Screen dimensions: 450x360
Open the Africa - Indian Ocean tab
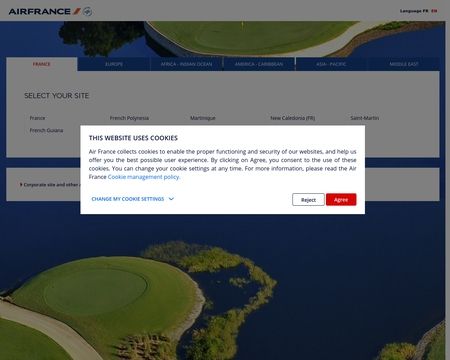(186, 64)
